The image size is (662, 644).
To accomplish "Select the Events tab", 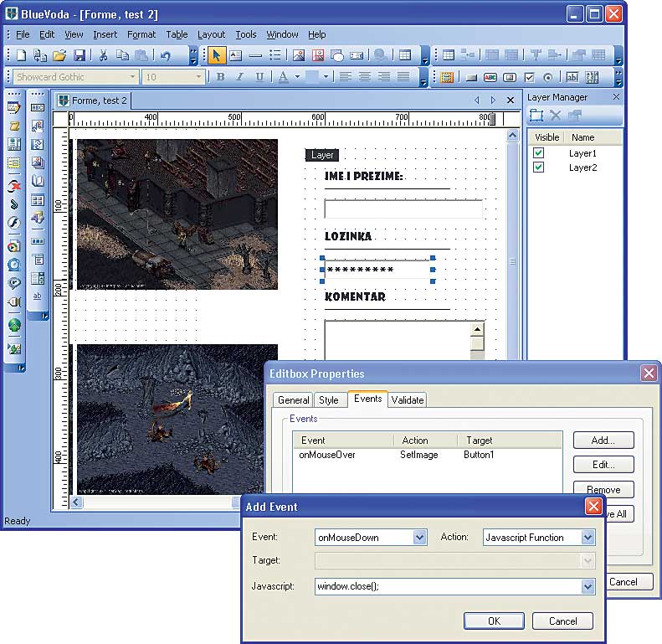I will tap(367, 399).
